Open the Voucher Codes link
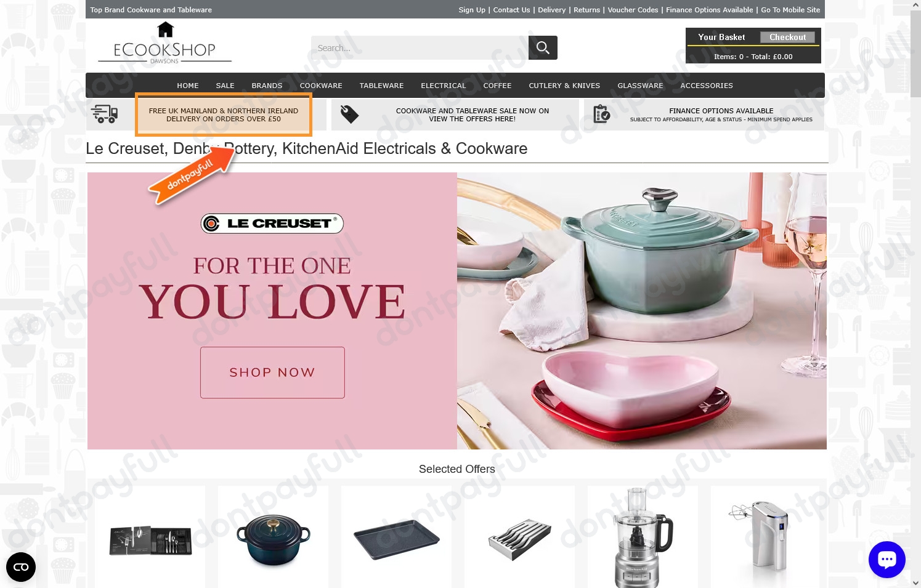The width and height of the screenshot is (921, 588). point(633,10)
